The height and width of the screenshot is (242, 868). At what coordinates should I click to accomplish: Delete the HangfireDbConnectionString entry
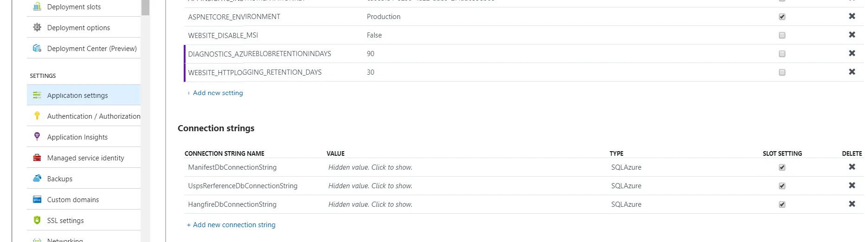852,204
